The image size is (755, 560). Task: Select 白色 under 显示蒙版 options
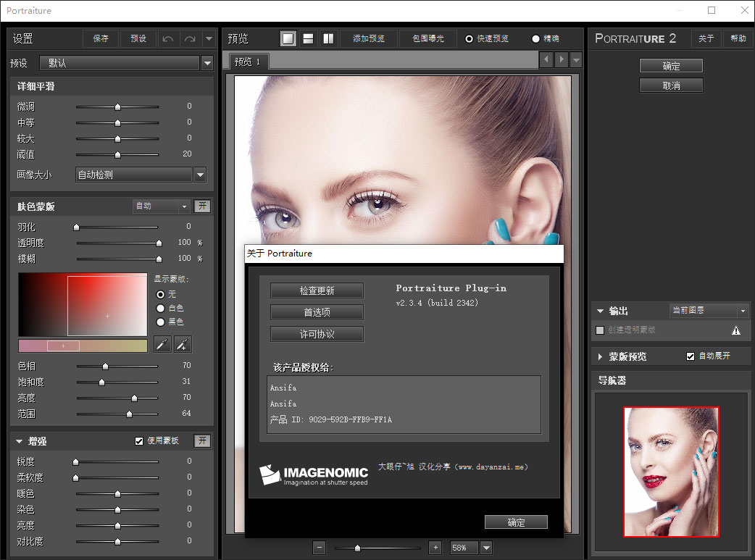[x=160, y=309]
